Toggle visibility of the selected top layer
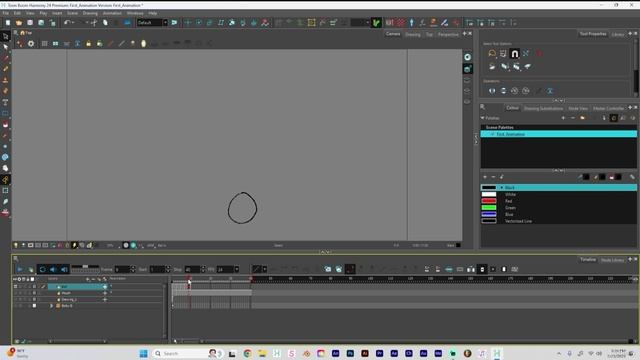 pos(15,287)
